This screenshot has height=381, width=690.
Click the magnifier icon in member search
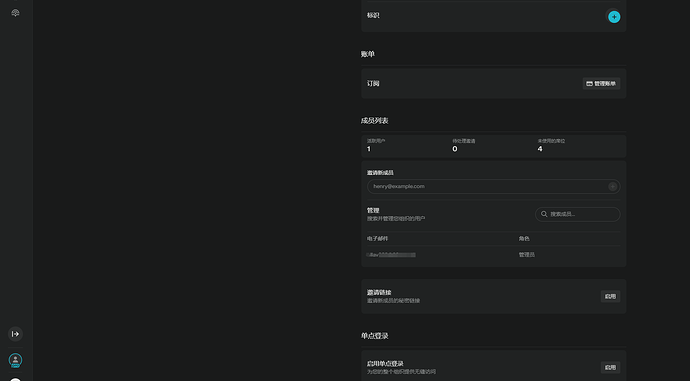click(544, 214)
